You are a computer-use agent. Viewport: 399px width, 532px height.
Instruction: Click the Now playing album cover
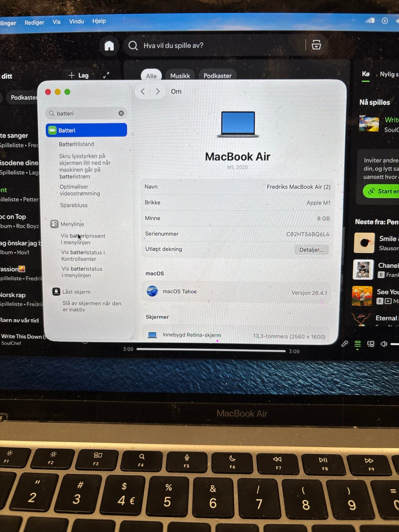point(369,124)
